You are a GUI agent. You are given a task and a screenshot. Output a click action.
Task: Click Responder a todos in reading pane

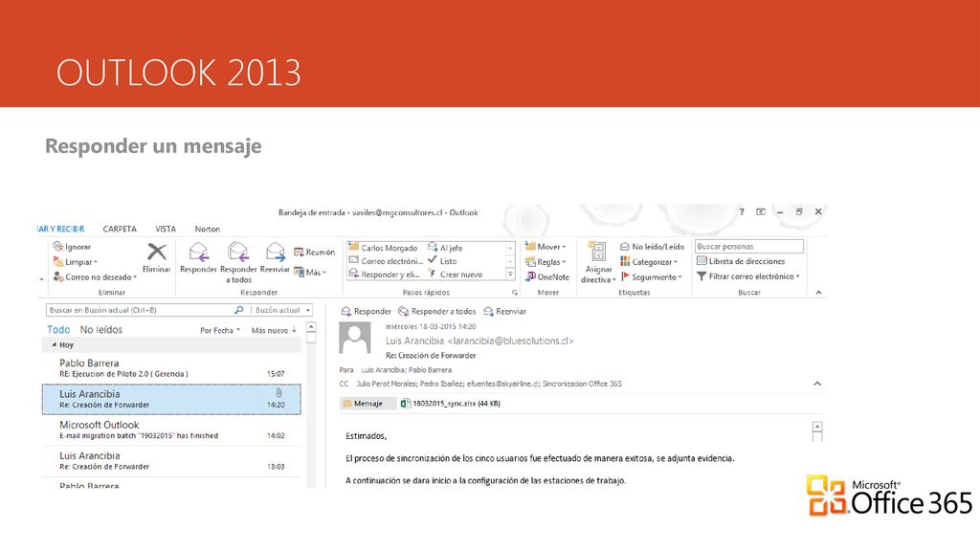(436, 311)
